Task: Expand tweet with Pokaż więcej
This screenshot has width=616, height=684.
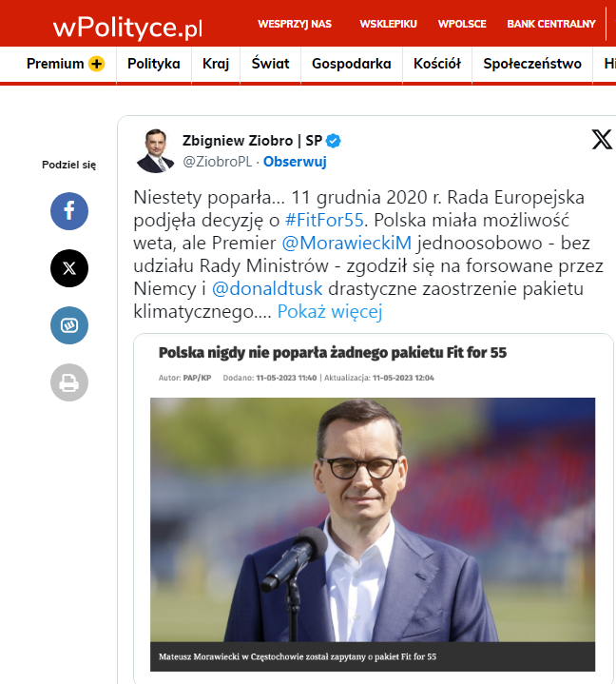Action: [330, 311]
